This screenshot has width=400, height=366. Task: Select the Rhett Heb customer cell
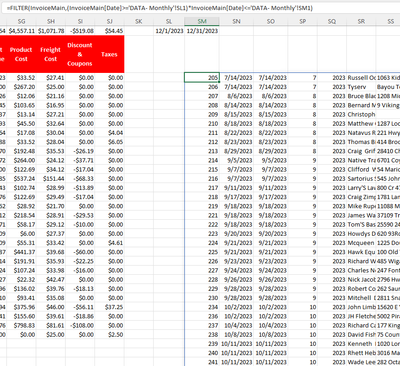pos(361,353)
